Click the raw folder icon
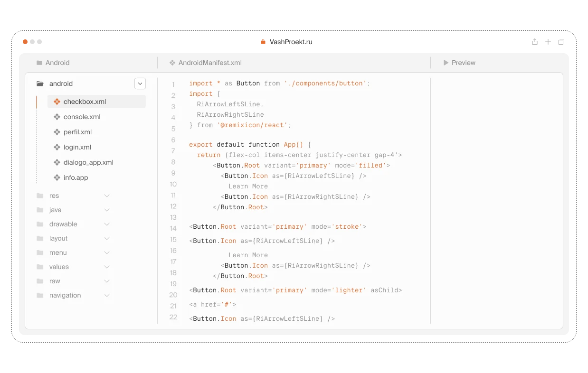This screenshot has height=373, width=588. tap(40, 281)
